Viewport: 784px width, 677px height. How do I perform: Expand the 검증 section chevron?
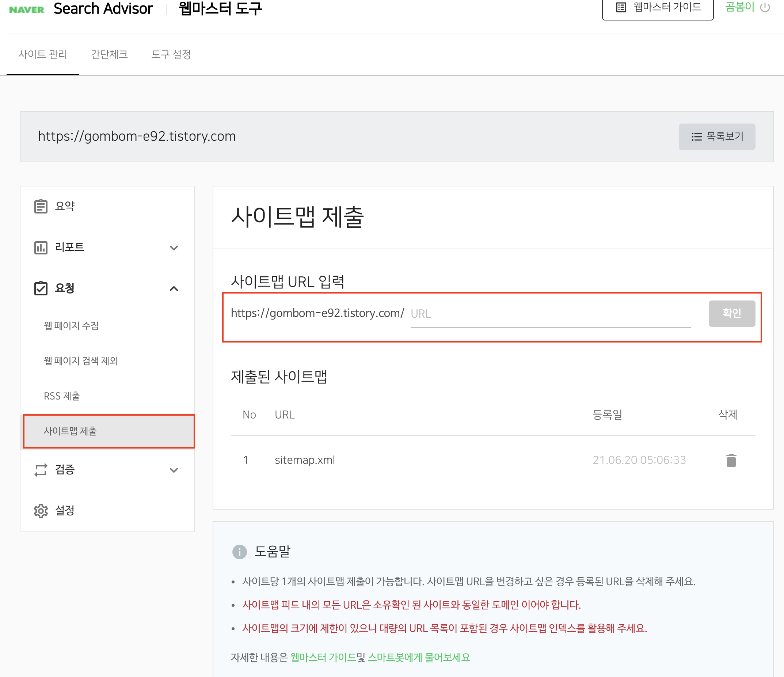174,470
